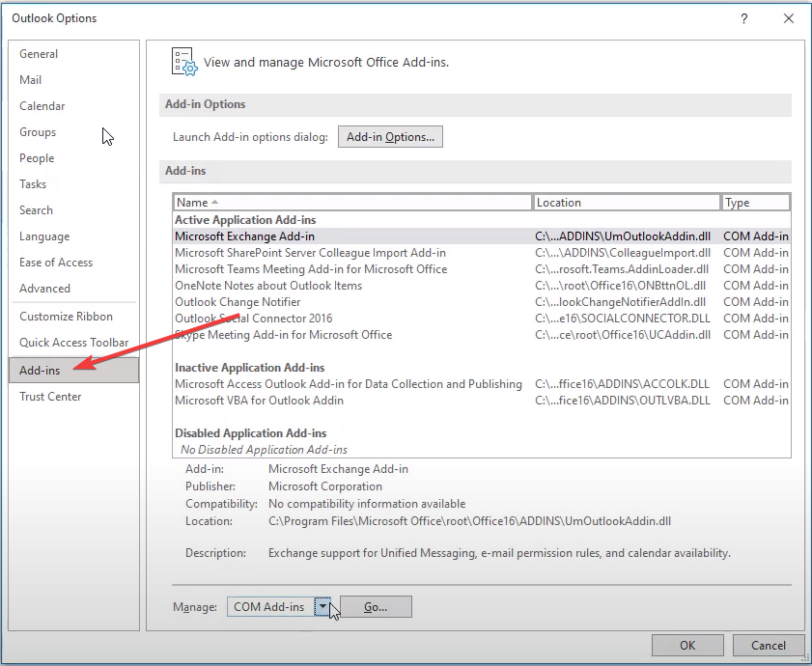
Task: Go to Tasks options
Action: pos(73,183)
